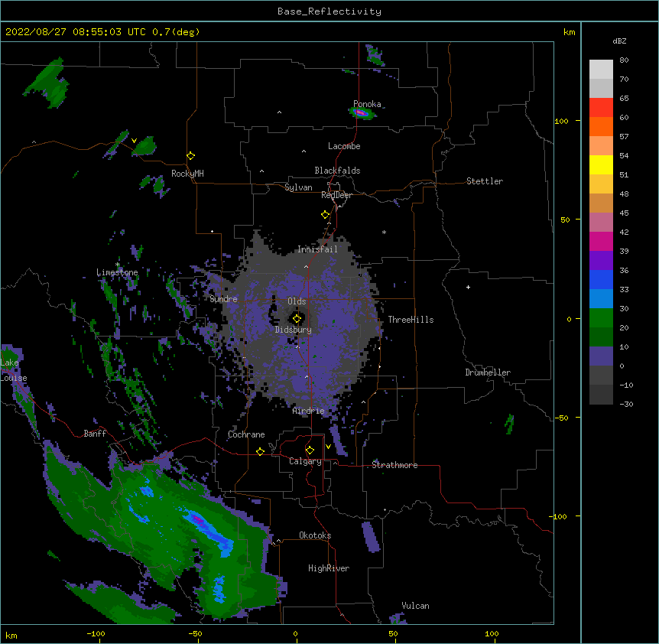Click the yellow marker near RockyMH

[190, 156]
